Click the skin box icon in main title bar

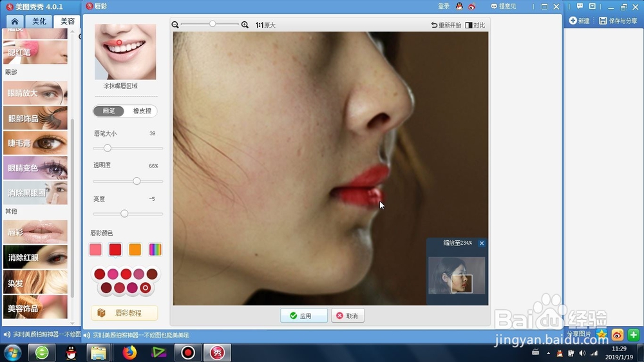[x=592, y=6]
